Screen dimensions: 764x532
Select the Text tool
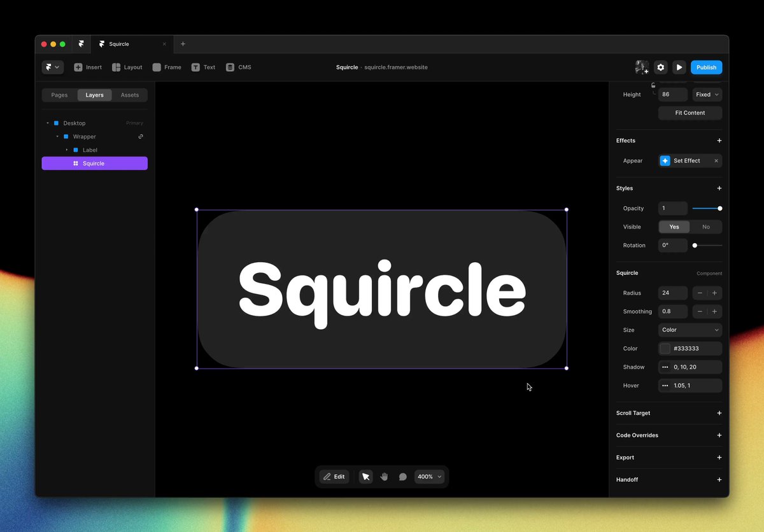click(x=203, y=67)
